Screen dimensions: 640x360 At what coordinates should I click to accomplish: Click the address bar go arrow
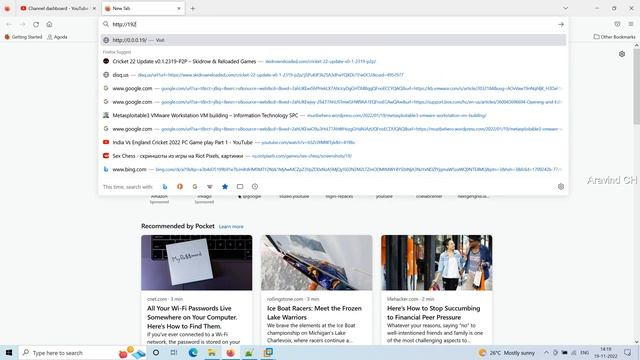click(561, 24)
